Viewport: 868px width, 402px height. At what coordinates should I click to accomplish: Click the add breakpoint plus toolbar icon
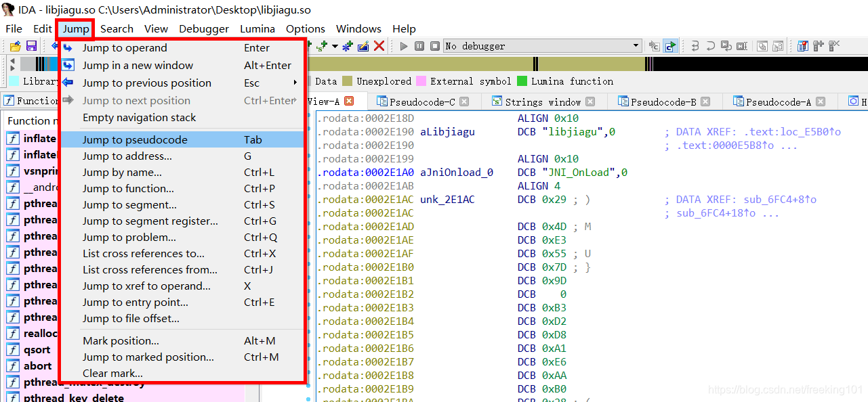click(819, 46)
